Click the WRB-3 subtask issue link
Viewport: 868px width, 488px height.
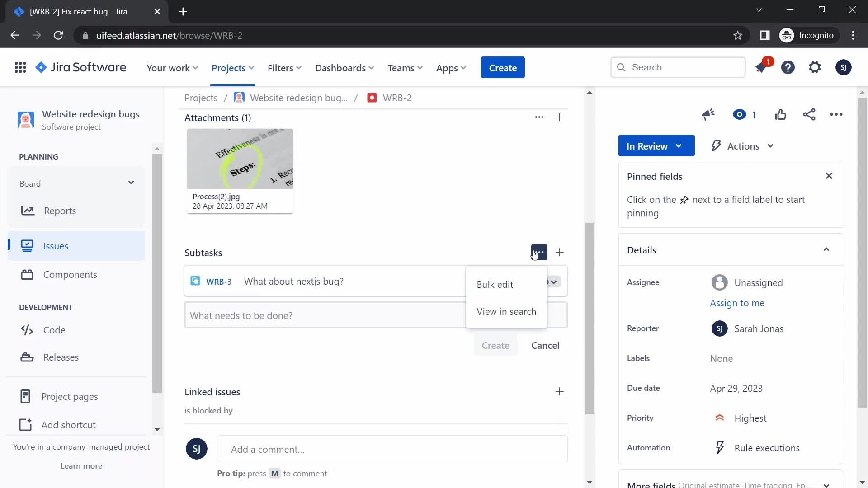click(x=218, y=281)
